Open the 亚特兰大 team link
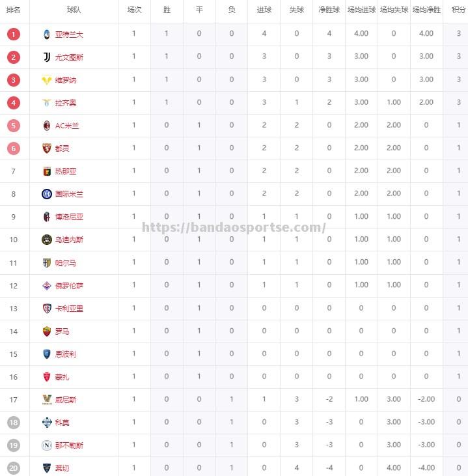 (69, 35)
